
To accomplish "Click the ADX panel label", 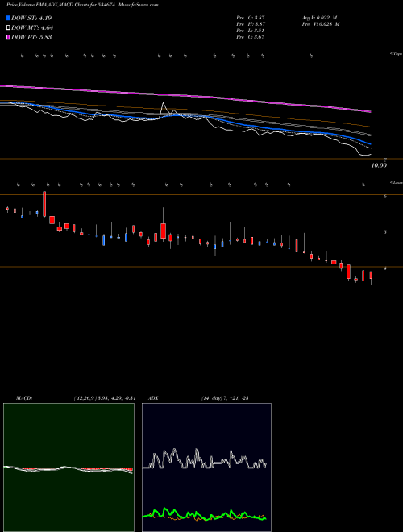I will [153, 398].
